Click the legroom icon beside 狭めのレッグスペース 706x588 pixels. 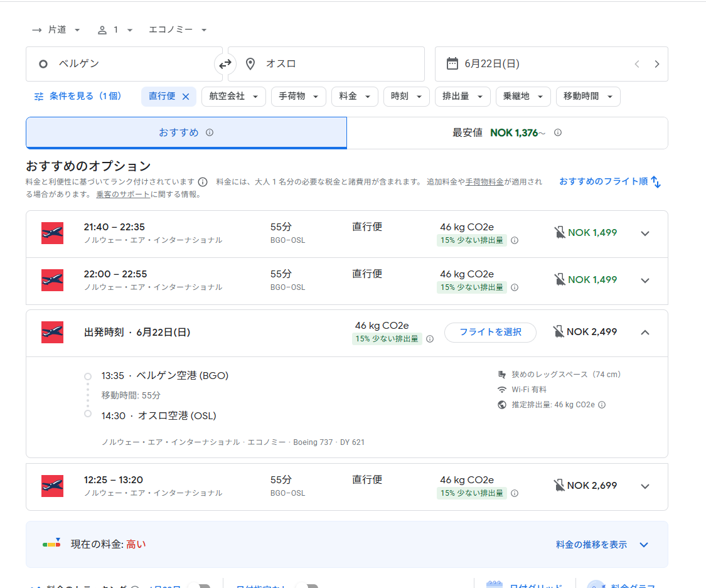(x=503, y=374)
